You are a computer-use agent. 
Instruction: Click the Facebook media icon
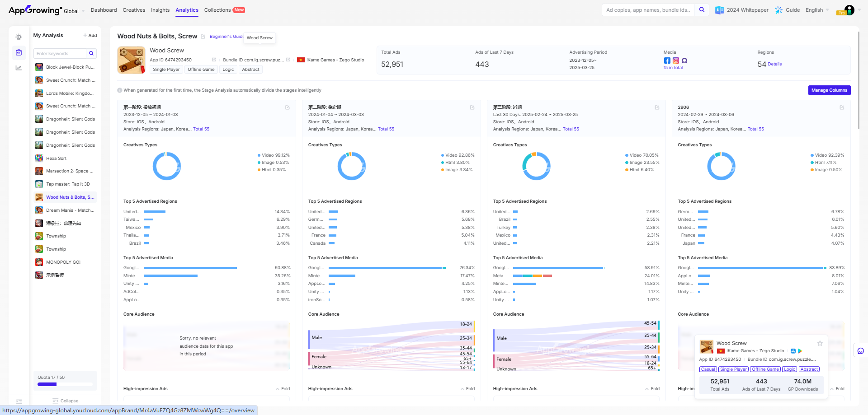pos(667,61)
